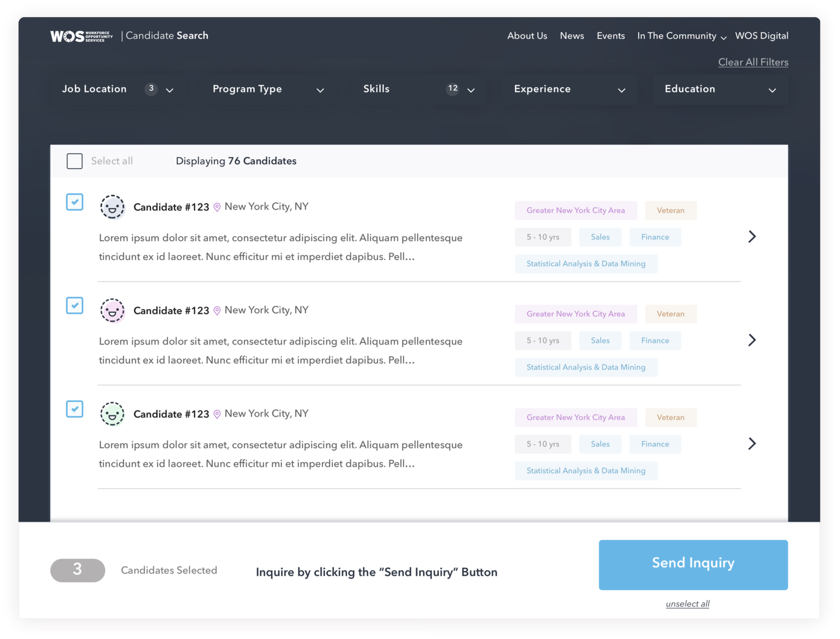The height and width of the screenshot is (639, 840).
Task: Click the location pin next to first candidate
Action: (x=217, y=207)
